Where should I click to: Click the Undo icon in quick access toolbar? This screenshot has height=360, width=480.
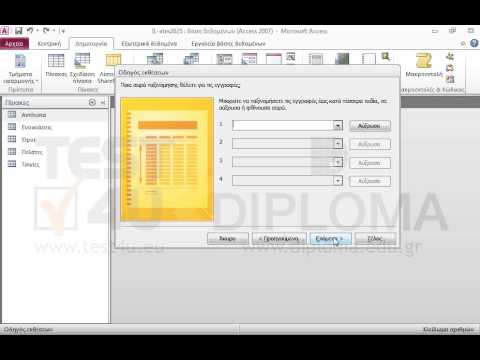(30, 31)
